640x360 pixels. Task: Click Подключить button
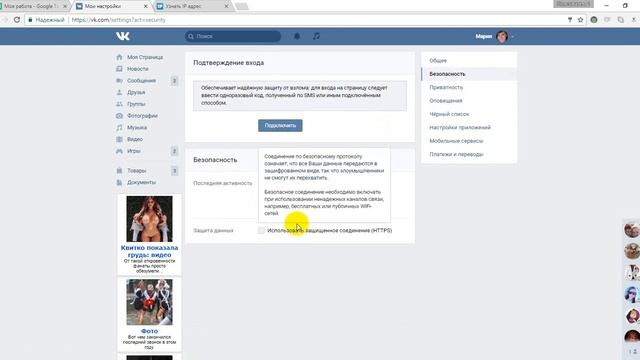click(x=280, y=126)
